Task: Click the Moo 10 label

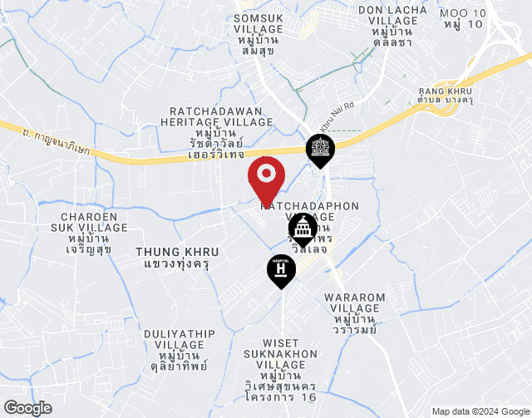Action: (x=463, y=18)
